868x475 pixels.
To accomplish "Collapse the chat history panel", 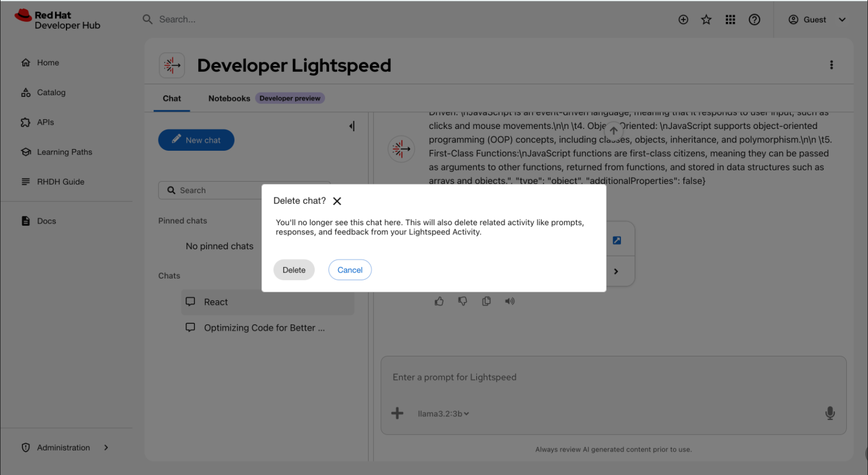I will pos(352,126).
